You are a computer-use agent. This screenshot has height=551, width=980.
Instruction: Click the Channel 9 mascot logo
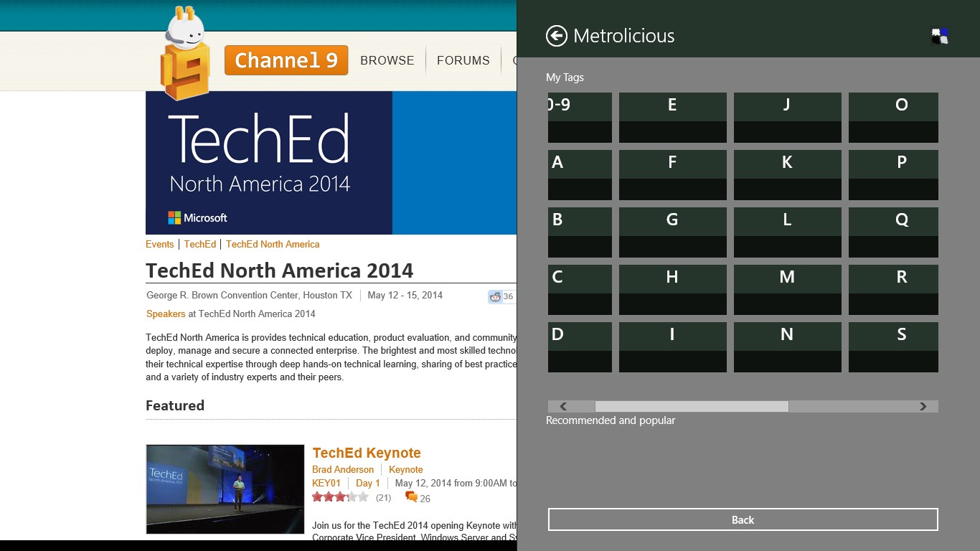(185, 54)
